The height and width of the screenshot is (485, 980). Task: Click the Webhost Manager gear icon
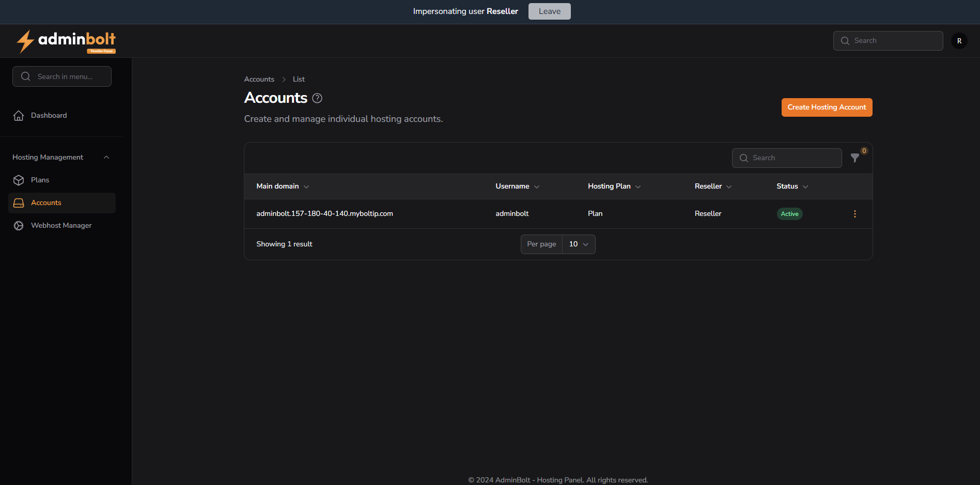coord(19,226)
